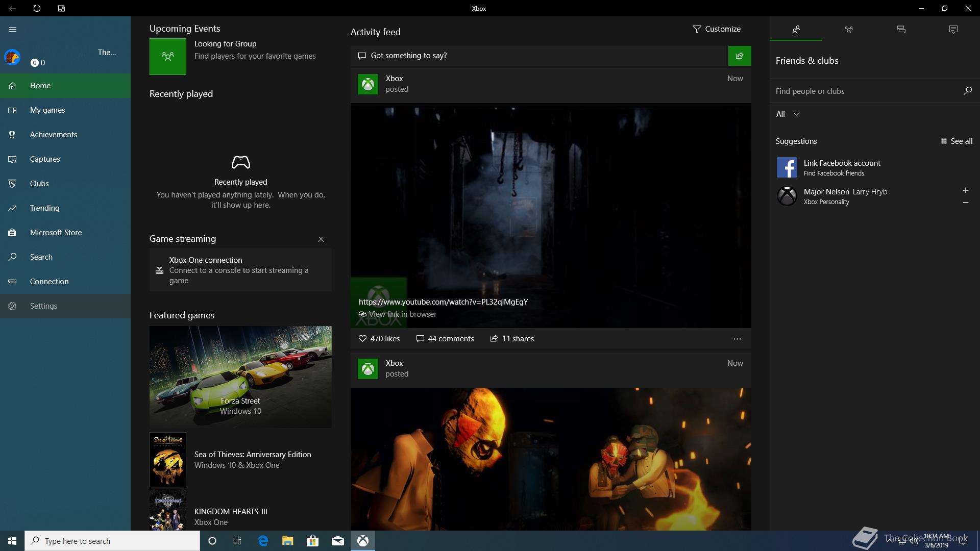Select Home in the sidebar
980x551 pixels.
pyautogui.click(x=65, y=86)
